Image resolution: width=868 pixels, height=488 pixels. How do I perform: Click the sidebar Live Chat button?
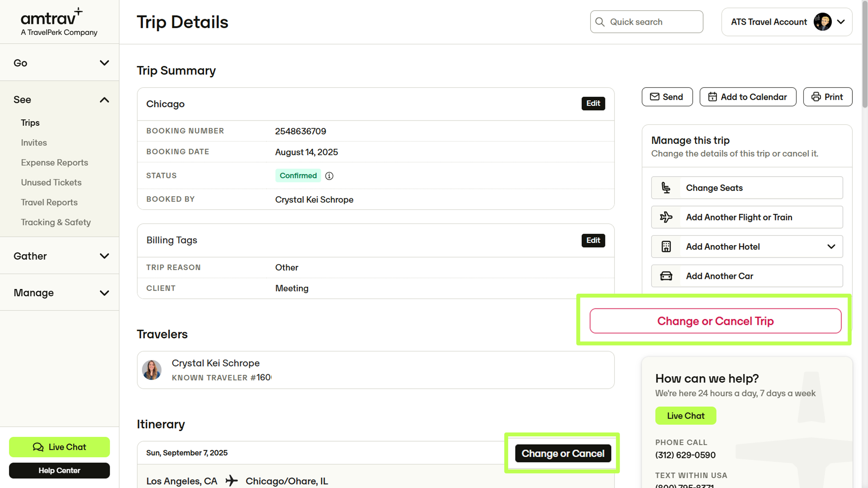click(59, 447)
